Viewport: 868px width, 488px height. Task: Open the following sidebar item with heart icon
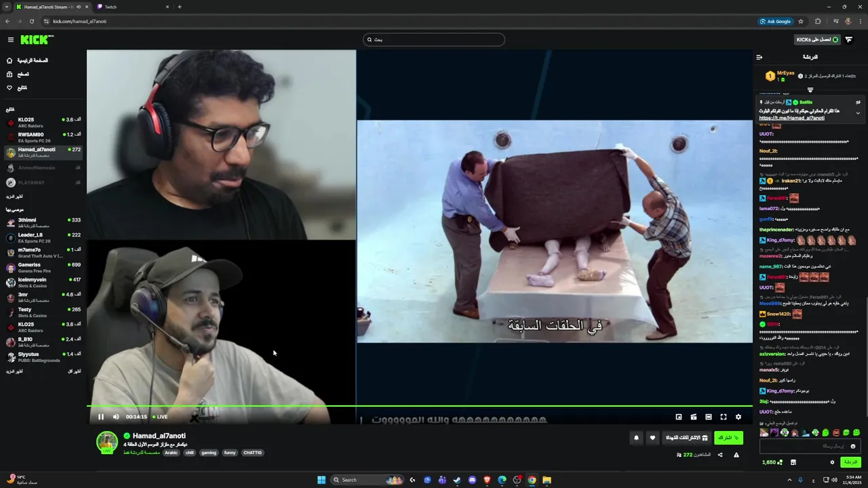pos(17,87)
